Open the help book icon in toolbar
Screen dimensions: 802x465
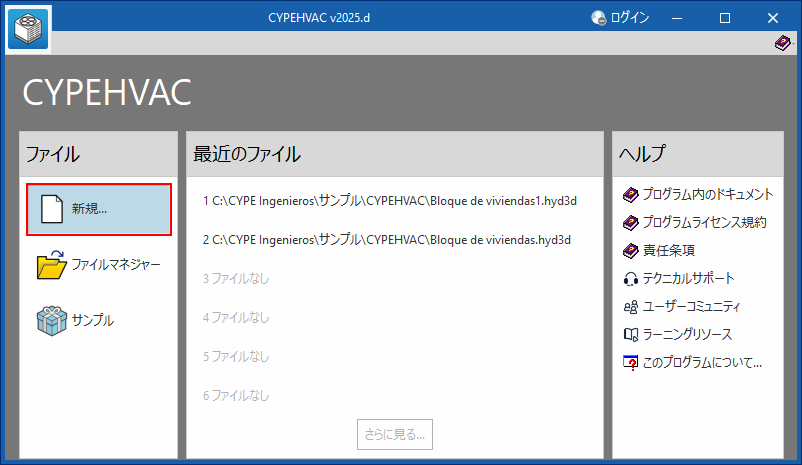pos(782,43)
